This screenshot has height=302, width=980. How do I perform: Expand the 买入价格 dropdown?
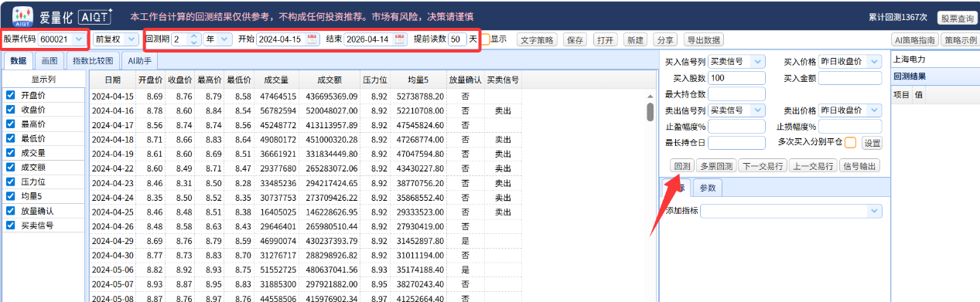[x=874, y=61]
